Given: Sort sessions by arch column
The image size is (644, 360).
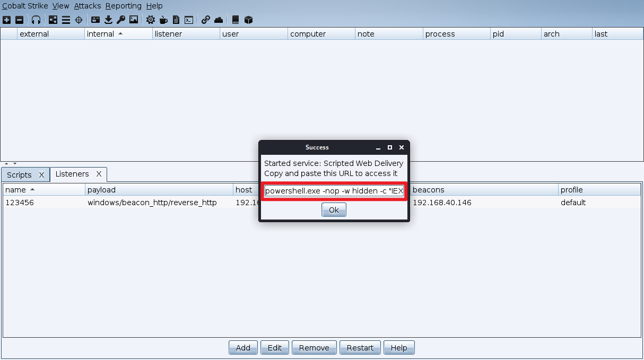Looking at the screenshot, I should tap(567, 34).
